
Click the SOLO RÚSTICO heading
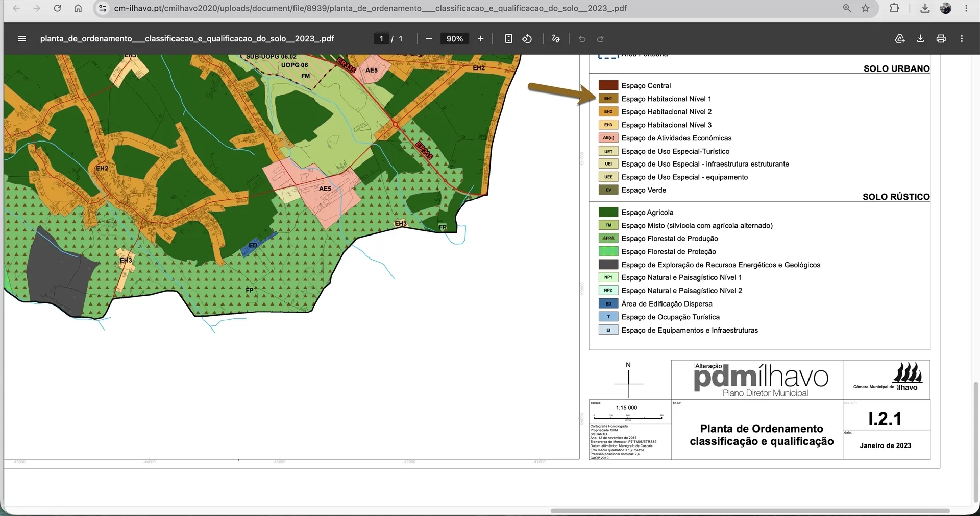pos(896,197)
